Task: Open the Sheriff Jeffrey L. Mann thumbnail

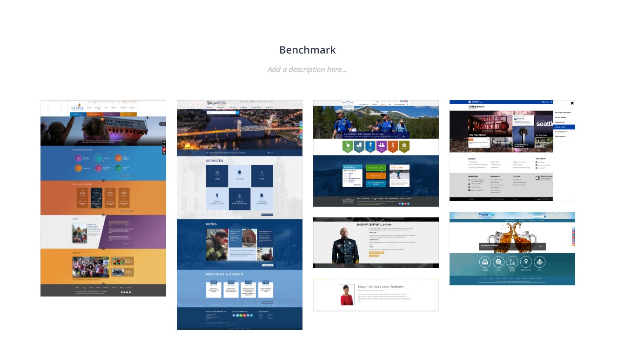Action: pyautogui.click(x=376, y=243)
